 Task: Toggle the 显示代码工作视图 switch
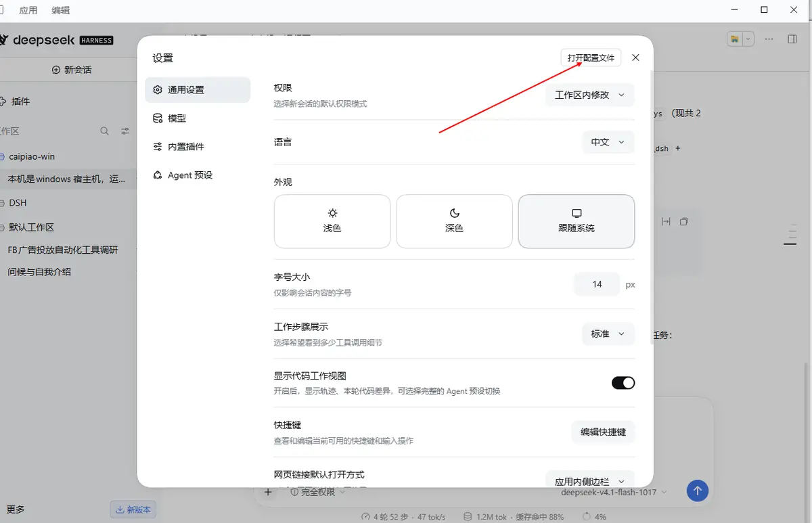(x=623, y=383)
